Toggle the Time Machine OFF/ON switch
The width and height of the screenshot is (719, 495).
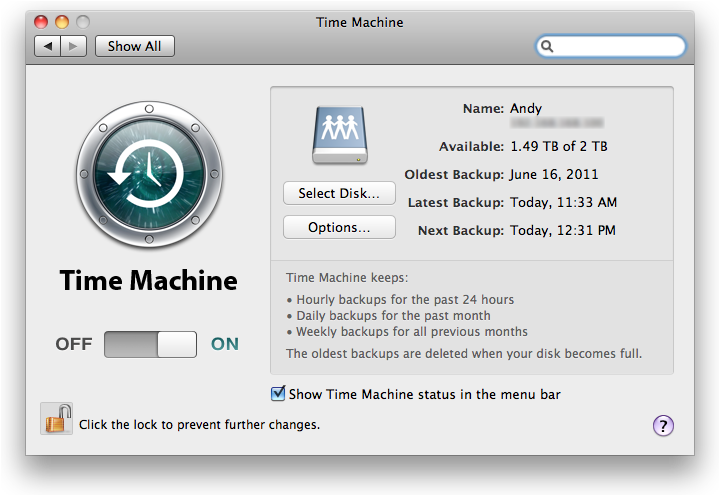pos(150,344)
